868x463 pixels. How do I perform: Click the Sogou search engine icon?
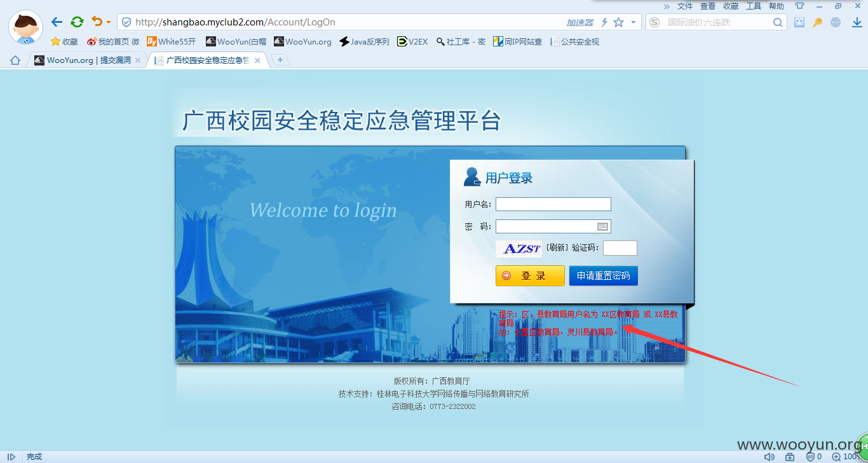pyautogui.click(x=654, y=22)
